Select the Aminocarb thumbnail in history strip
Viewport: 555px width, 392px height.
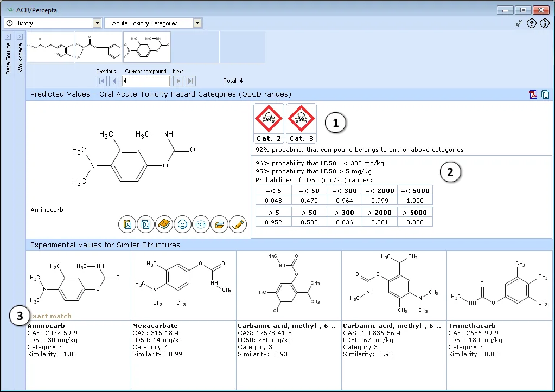coord(147,47)
